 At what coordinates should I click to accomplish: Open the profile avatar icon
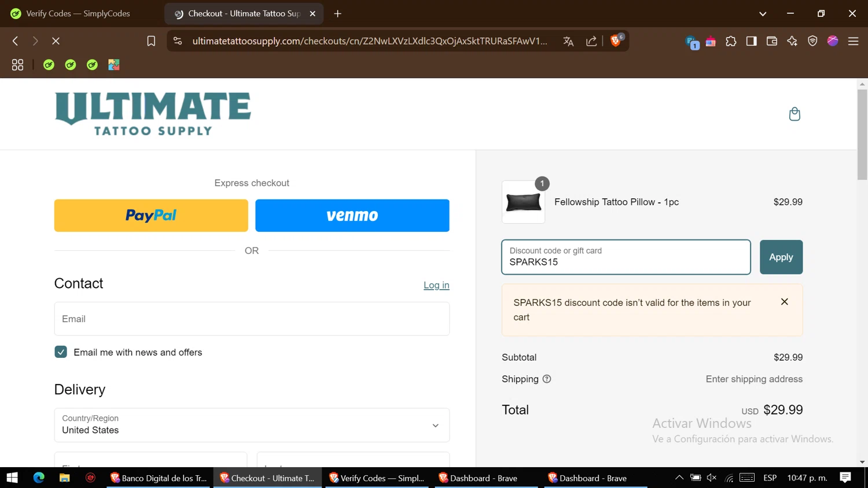coord(833,40)
